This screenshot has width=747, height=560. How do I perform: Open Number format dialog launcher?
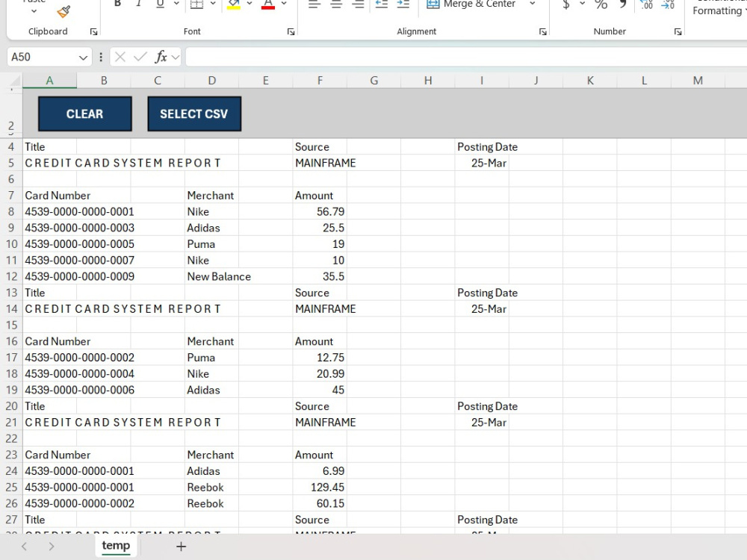[x=678, y=32]
